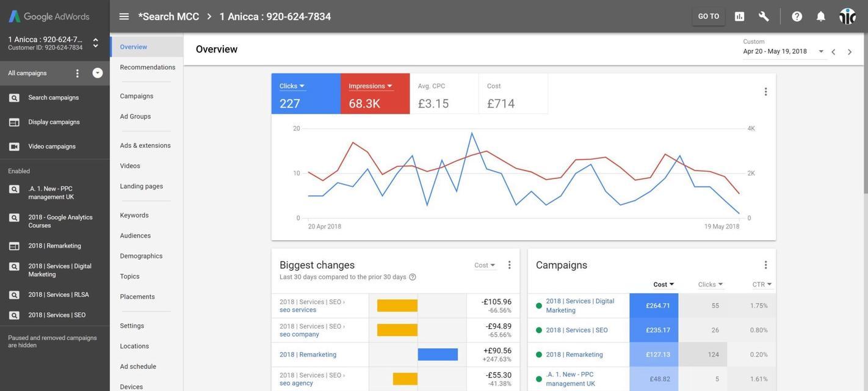
Task: Go to Ad Groups page
Action: [x=136, y=117]
